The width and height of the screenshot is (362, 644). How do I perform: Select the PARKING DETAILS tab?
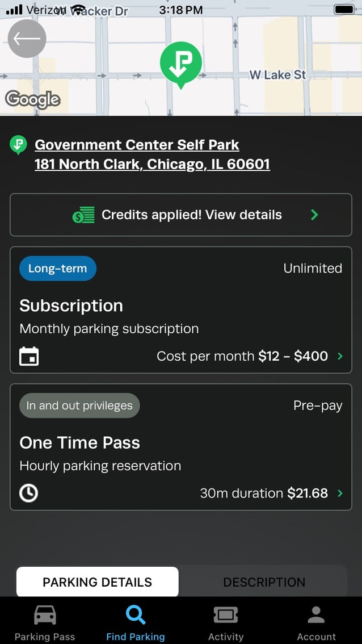(97, 582)
